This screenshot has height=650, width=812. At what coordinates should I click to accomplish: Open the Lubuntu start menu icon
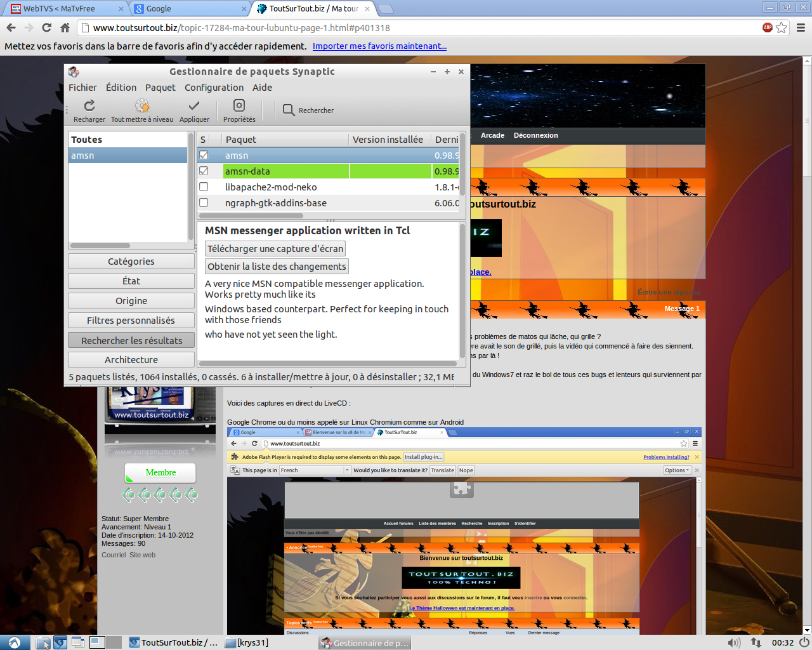tap(15, 642)
